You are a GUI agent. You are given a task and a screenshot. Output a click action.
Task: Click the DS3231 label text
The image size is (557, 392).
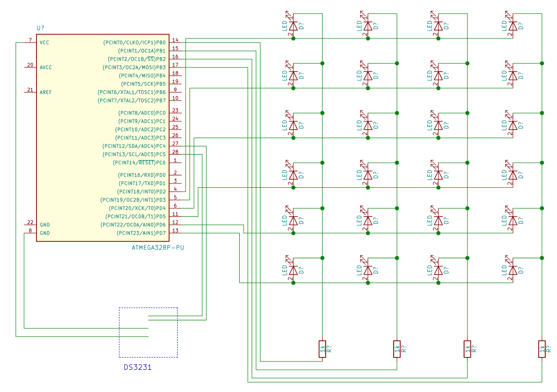tap(137, 368)
